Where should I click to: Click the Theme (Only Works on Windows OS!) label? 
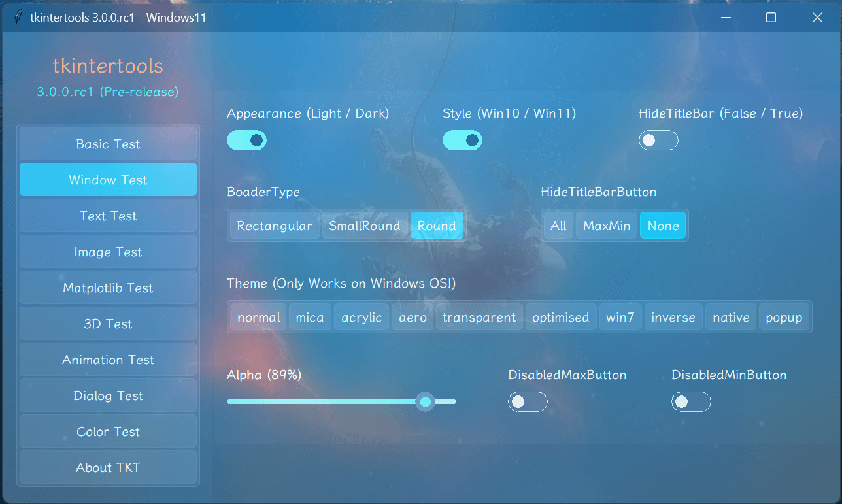tap(341, 283)
